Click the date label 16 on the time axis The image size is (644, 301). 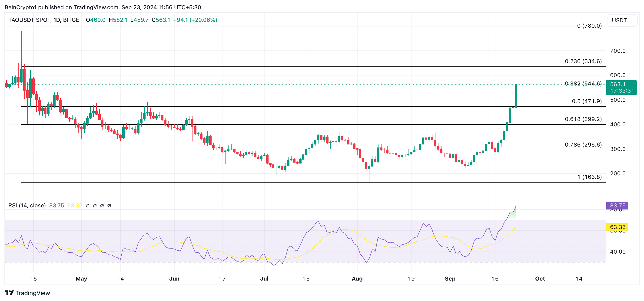495,278
